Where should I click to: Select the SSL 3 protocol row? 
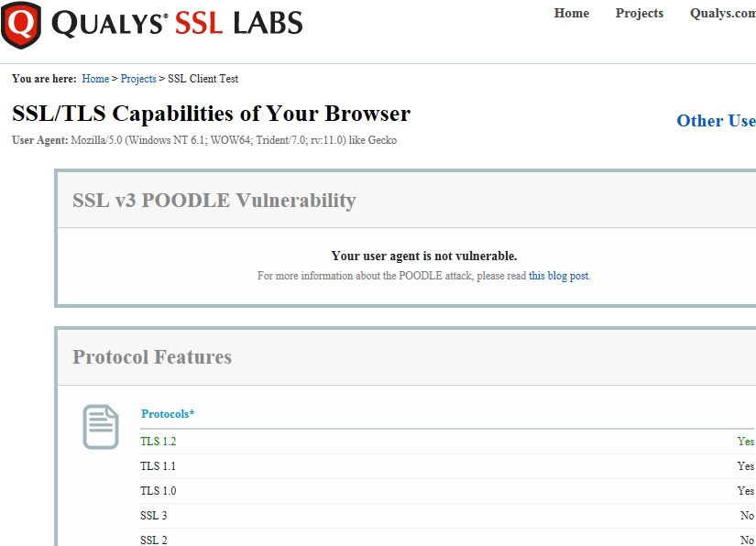pos(447,516)
